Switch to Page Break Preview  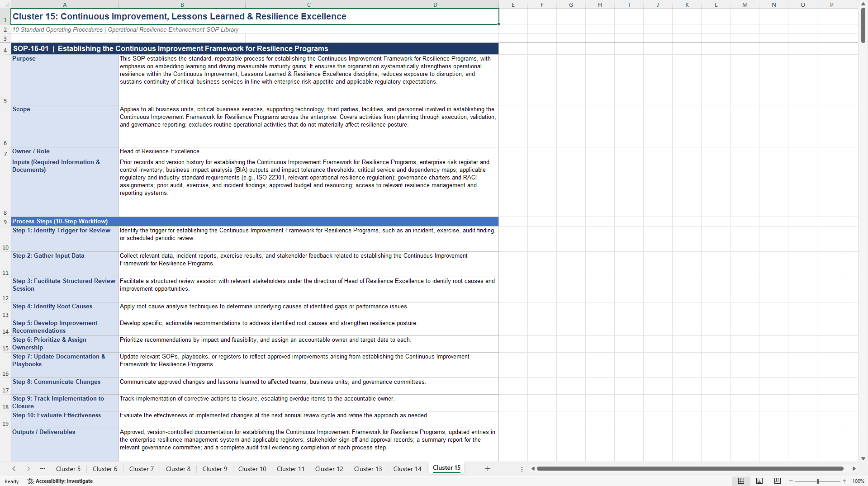(x=778, y=481)
